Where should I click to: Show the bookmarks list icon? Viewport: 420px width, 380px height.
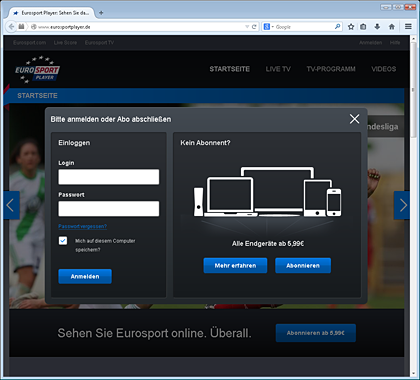(x=363, y=27)
